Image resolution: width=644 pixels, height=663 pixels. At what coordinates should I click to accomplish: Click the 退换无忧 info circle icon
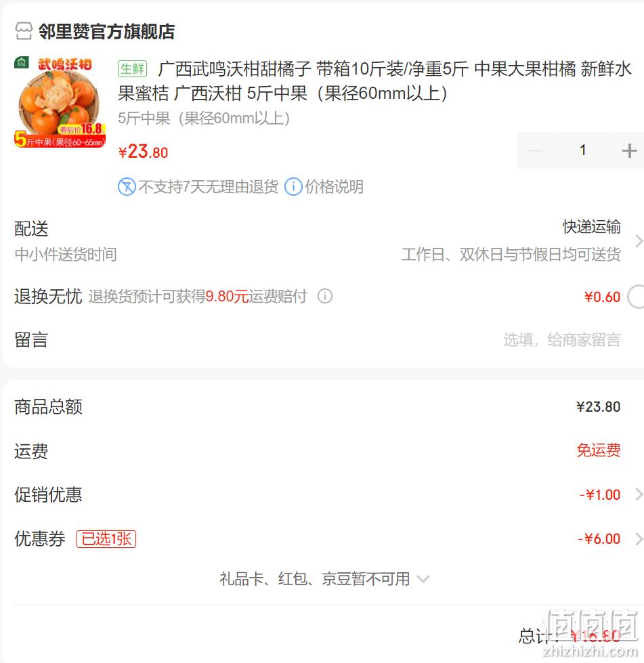tap(325, 296)
